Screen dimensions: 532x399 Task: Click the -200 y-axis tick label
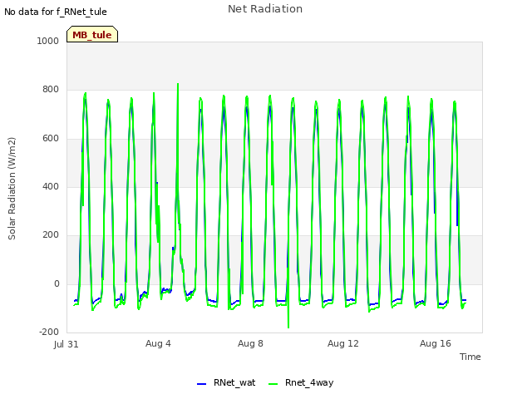49,332
